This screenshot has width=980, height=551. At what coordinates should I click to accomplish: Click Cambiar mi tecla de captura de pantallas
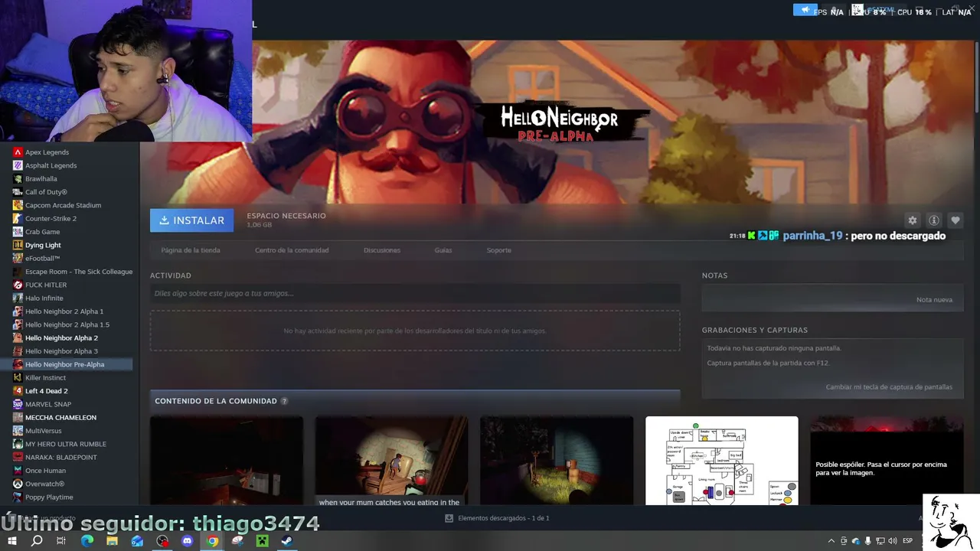889,387
